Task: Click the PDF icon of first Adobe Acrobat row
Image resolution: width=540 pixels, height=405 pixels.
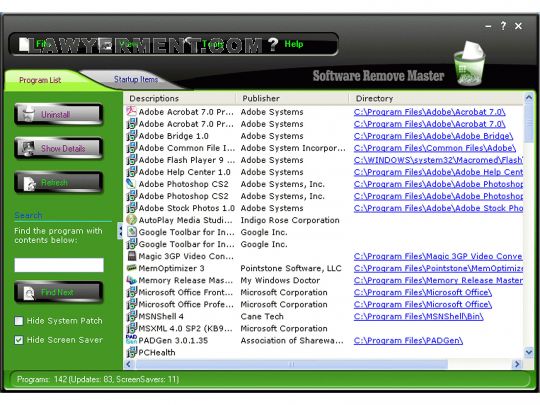Action: (x=131, y=111)
